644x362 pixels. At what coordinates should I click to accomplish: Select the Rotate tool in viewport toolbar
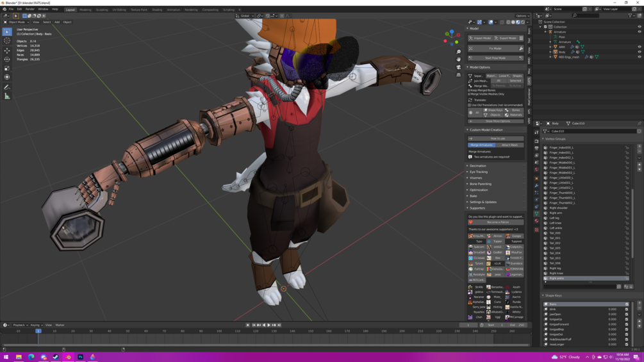click(x=7, y=59)
